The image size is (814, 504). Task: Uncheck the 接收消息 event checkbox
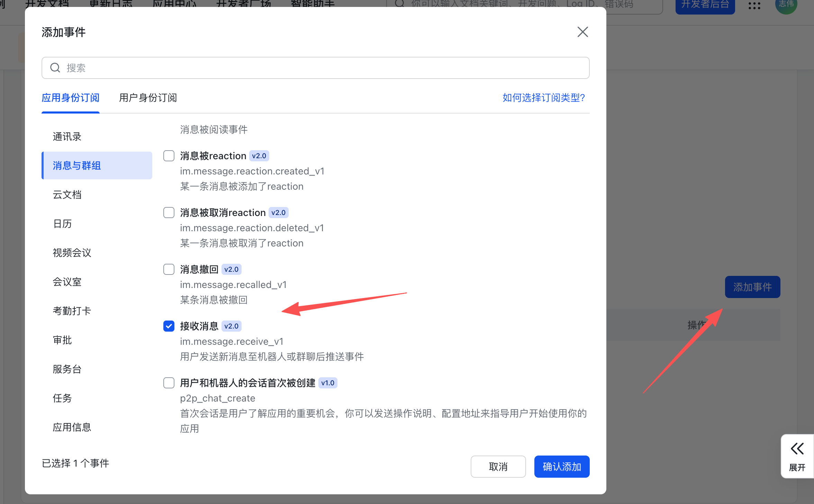click(169, 326)
